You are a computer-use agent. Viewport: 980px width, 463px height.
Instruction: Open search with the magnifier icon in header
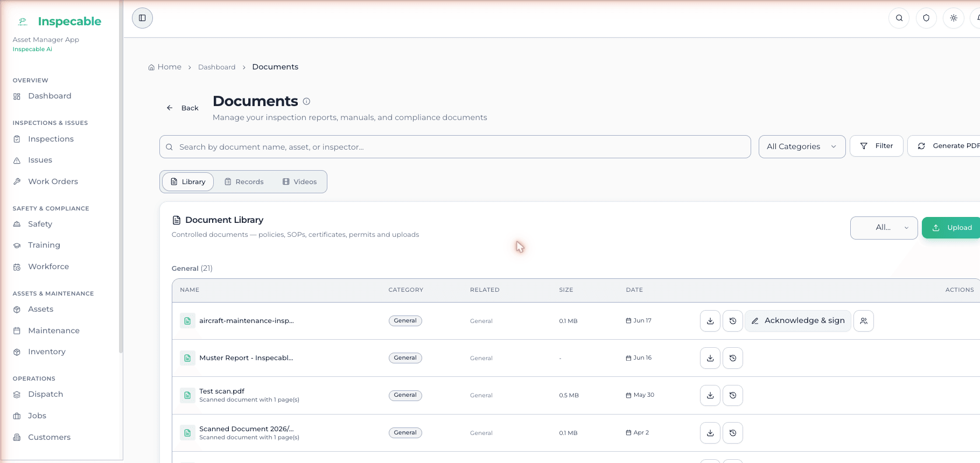tap(899, 18)
